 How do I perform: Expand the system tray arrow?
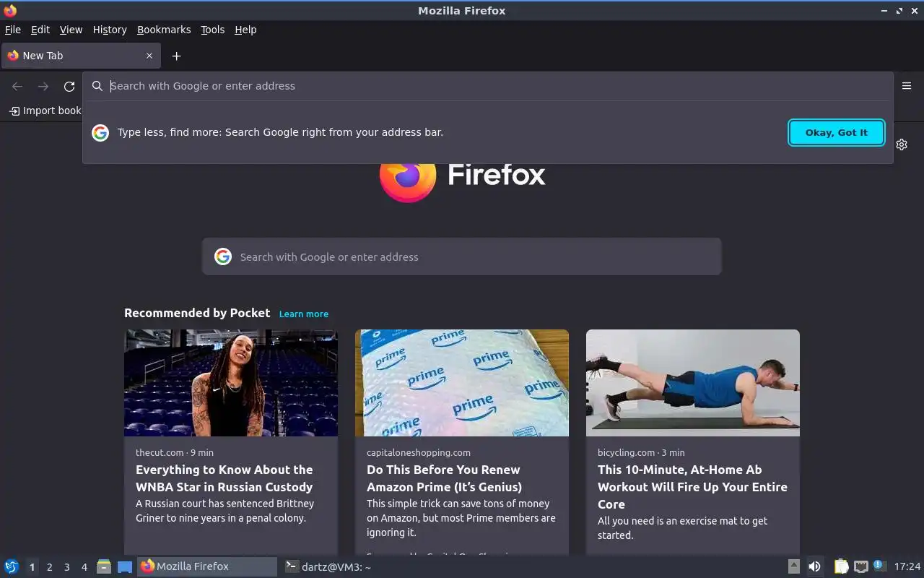tap(793, 567)
